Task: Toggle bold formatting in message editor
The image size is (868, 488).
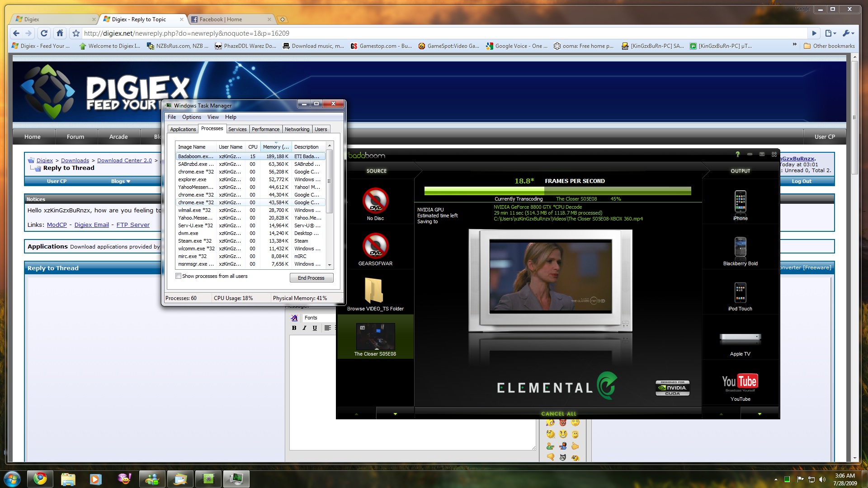Action: tap(294, 328)
